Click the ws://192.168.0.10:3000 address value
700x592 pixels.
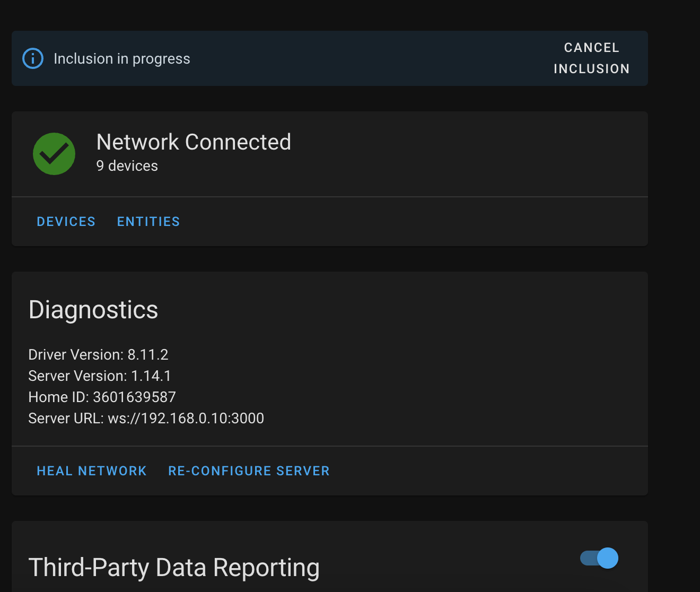point(186,419)
